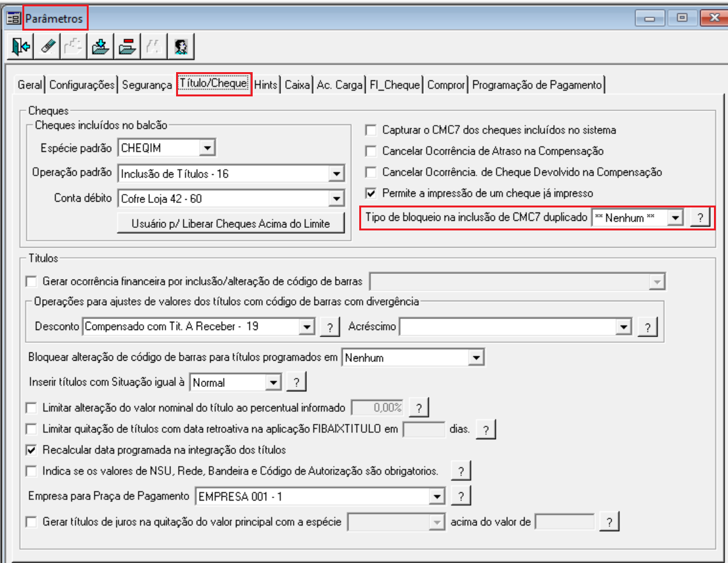
Task: Expand Tipo de bloqueio Nenhum dropdown
Action: click(675, 218)
